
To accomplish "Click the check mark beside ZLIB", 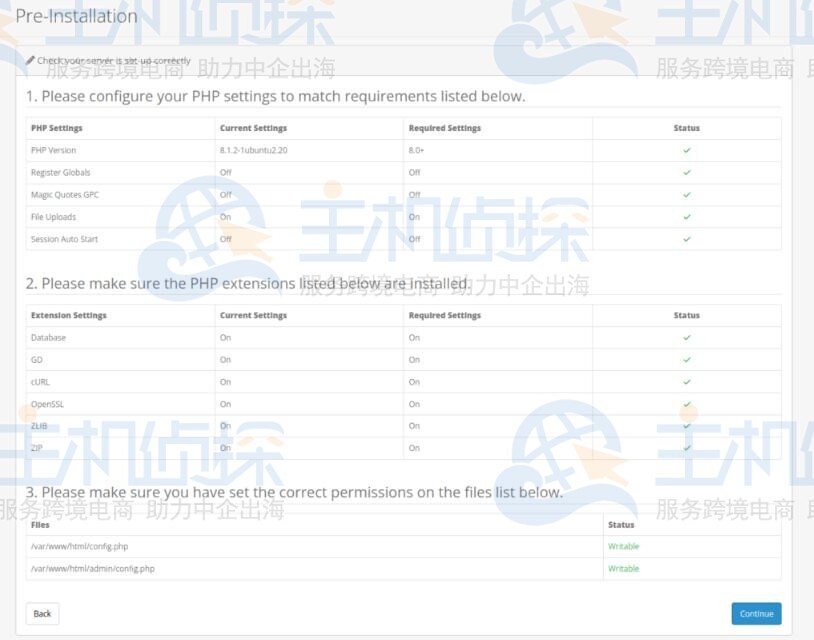I will click(x=686, y=426).
